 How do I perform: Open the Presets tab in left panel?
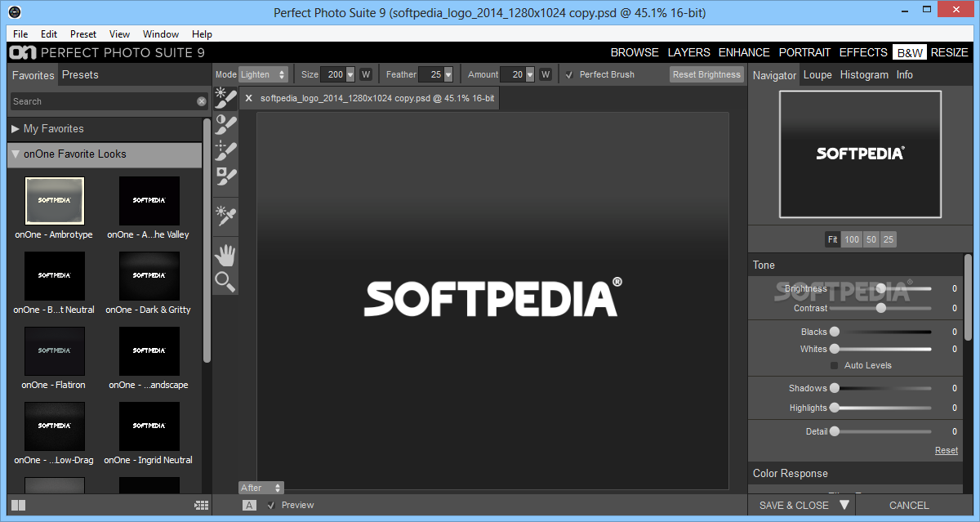[x=80, y=74]
